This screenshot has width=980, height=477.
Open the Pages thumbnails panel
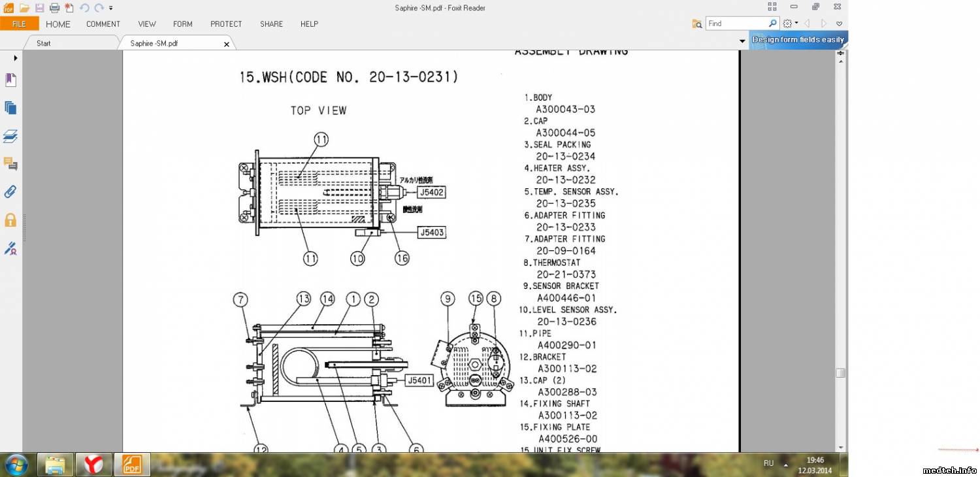10,108
